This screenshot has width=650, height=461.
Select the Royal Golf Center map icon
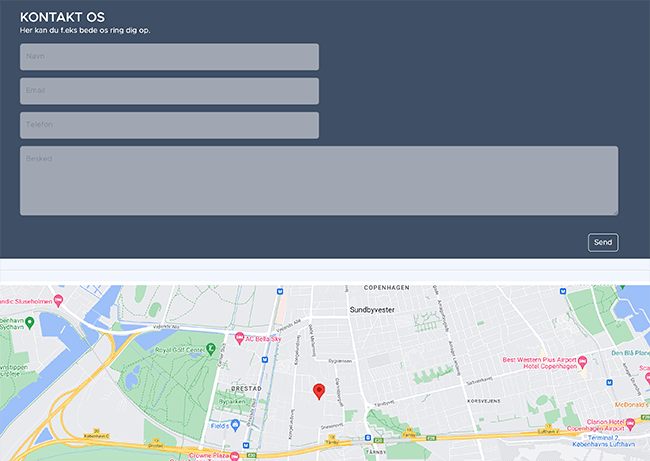click(211, 348)
